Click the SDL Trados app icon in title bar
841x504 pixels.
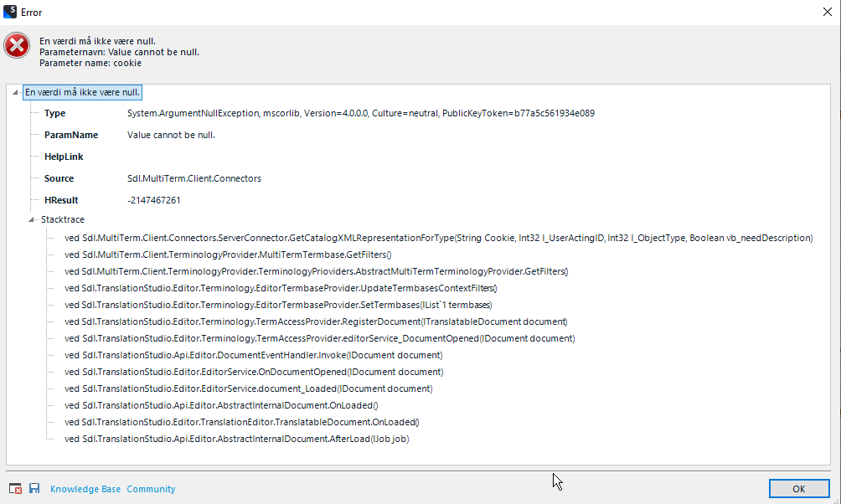10,11
